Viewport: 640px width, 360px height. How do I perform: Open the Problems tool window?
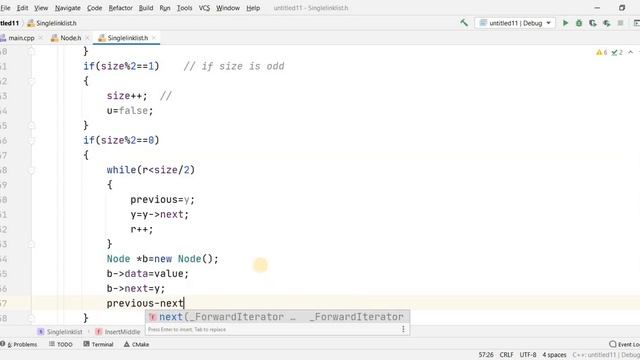click(x=19, y=344)
